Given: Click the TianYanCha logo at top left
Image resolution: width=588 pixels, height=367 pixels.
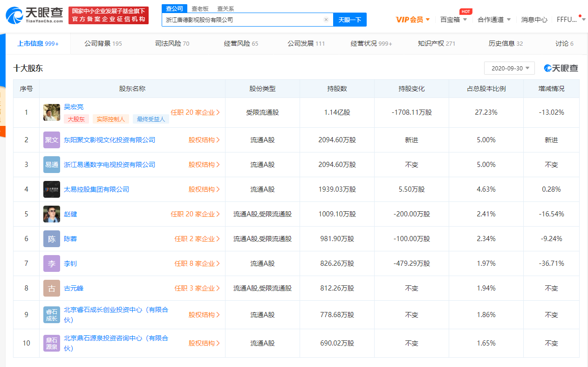Looking at the screenshot, I should click(34, 15).
